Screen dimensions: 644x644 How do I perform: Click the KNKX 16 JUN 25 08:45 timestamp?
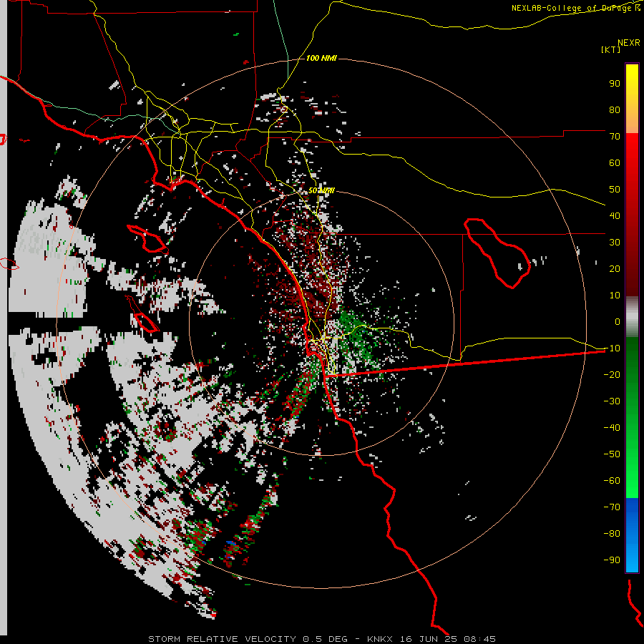point(431,639)
